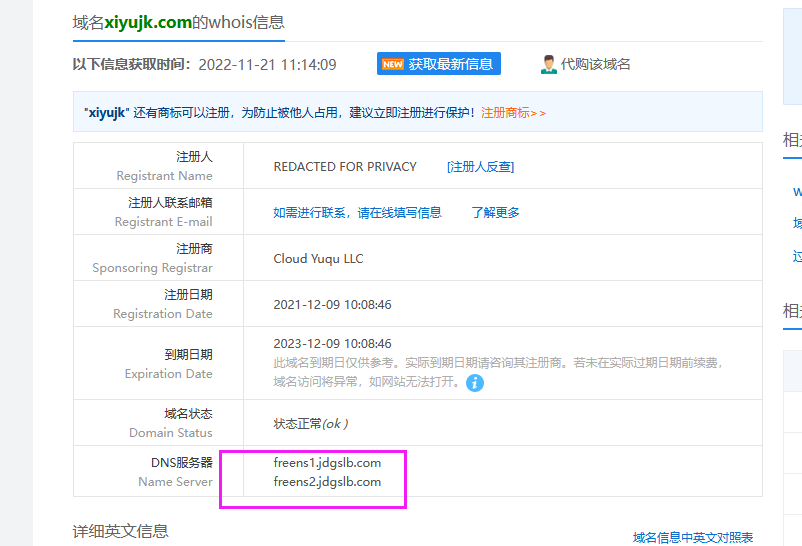
Task: Click 如需进行联系，请在线填写信息 link
Action: coord(357,213)
